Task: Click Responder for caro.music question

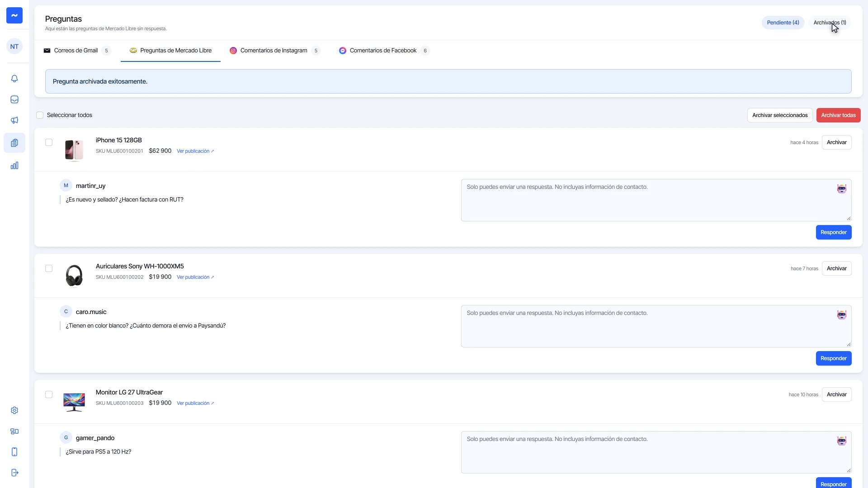Action: tap(834, 358)
